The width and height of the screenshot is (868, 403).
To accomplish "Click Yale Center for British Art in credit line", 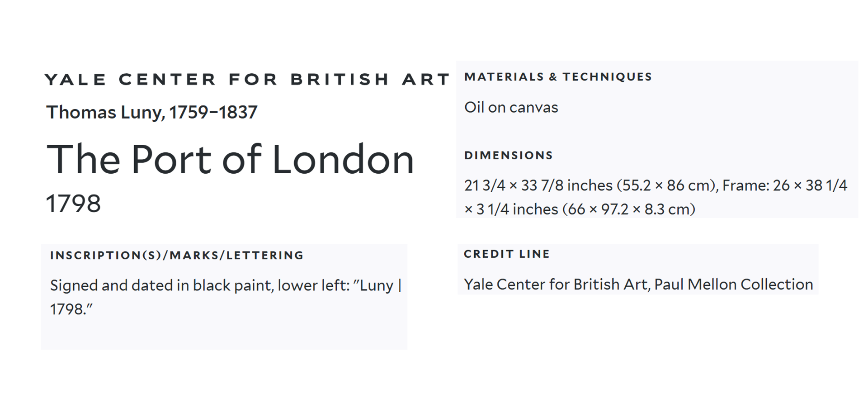I will click(x=557, y=284).
